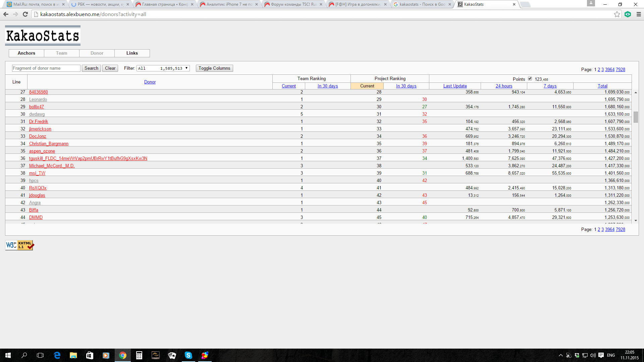Click the Search button
The image size is (644, 362).
click(x=91, y=68)
